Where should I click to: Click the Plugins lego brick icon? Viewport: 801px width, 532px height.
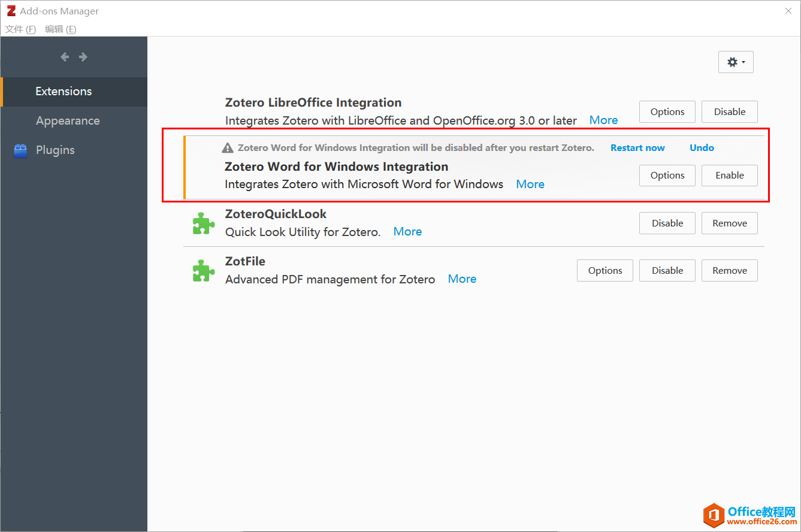(x=20, y=150)
